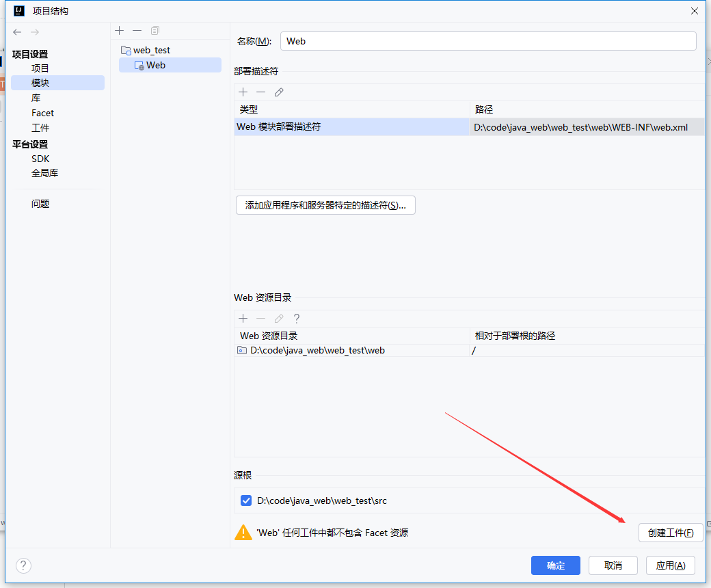Click the copy icon above module tree
The image size is (711, 588).
pos(155,31)
